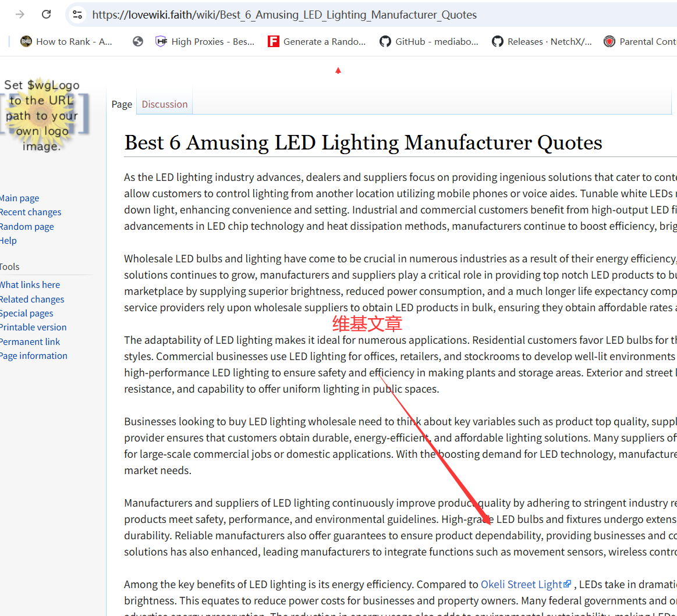Screen dimensions: 677x616
Task: Reload the page with the refresh icon
Action: coord(47,15)
